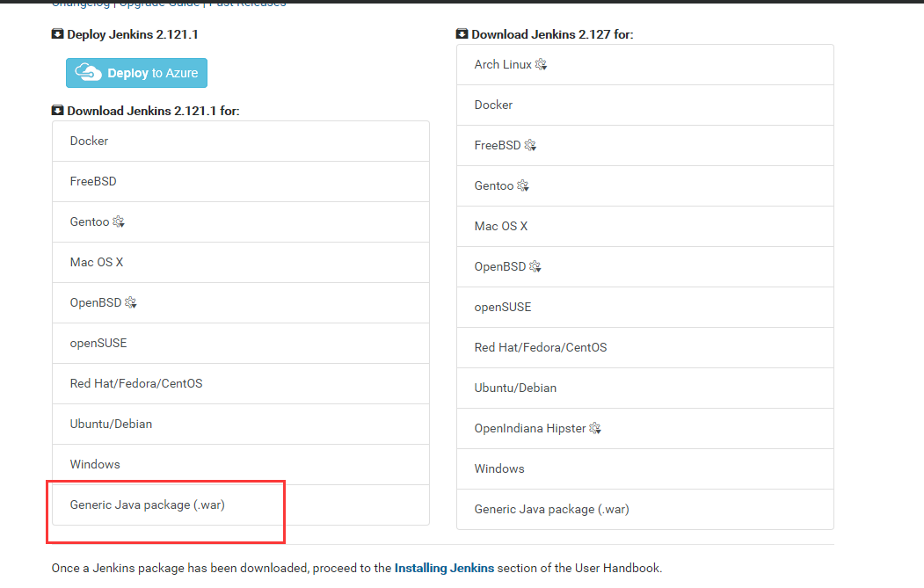Image resolution: width=924 pixels, height=588 pixels.
Task: Click the Deploy to Azure button
Action: click(x=136, y=73)
